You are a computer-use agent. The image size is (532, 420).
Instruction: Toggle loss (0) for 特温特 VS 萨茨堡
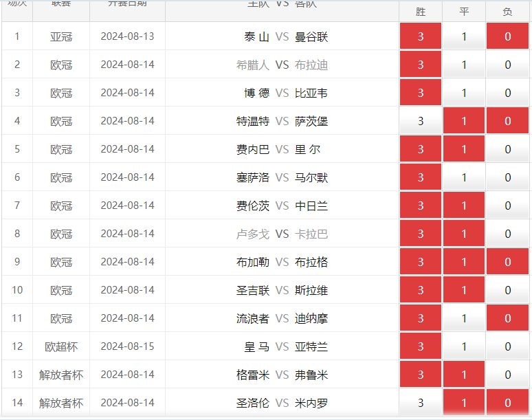[507, 120]
